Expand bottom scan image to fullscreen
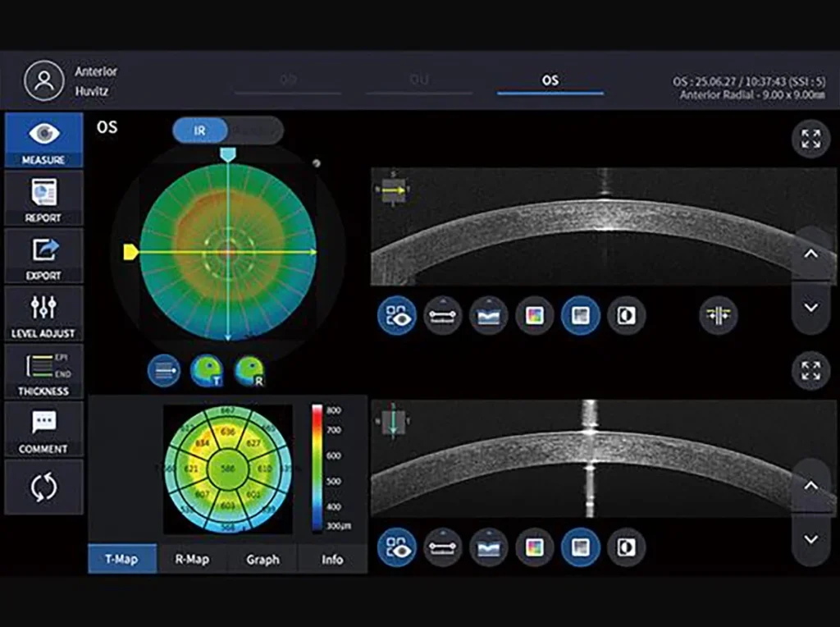This screenshot has width=840, height=627. pos(810,371)
